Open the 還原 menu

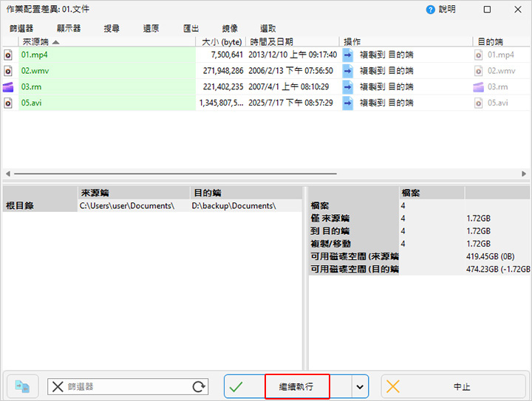pyautogui.click(x=151, y=29)
